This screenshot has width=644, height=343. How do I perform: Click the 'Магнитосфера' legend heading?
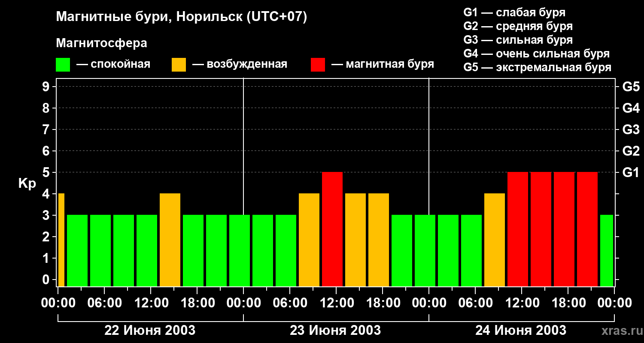(101, 43)
